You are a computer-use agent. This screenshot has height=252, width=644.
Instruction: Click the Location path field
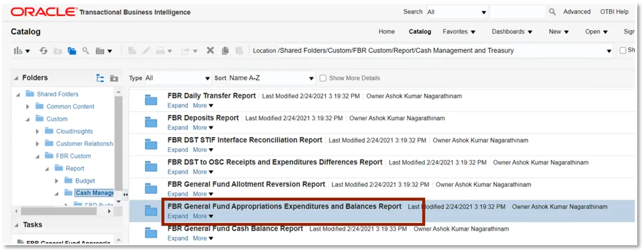point(440,51)
